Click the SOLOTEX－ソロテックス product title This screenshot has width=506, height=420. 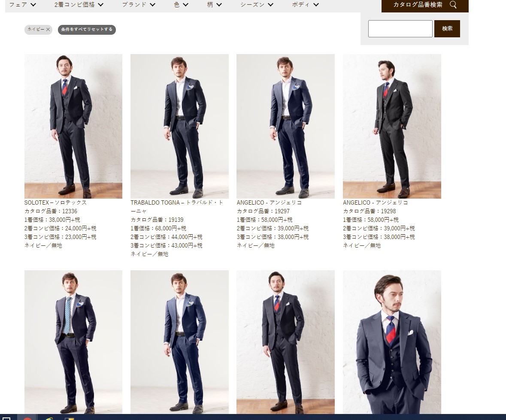click(x=56, y=202)
